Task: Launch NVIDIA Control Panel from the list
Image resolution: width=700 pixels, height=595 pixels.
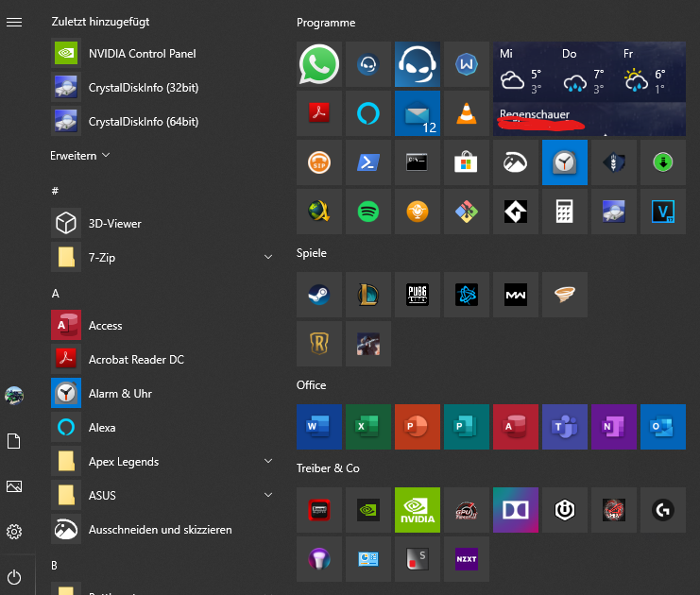Action: pyautogui.click(x=162, y=54)
